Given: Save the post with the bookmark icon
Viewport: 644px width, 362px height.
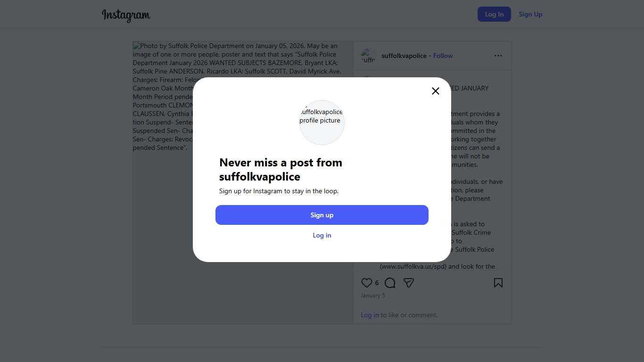Looking at the screenshot, I should click(x=498, y=283).
